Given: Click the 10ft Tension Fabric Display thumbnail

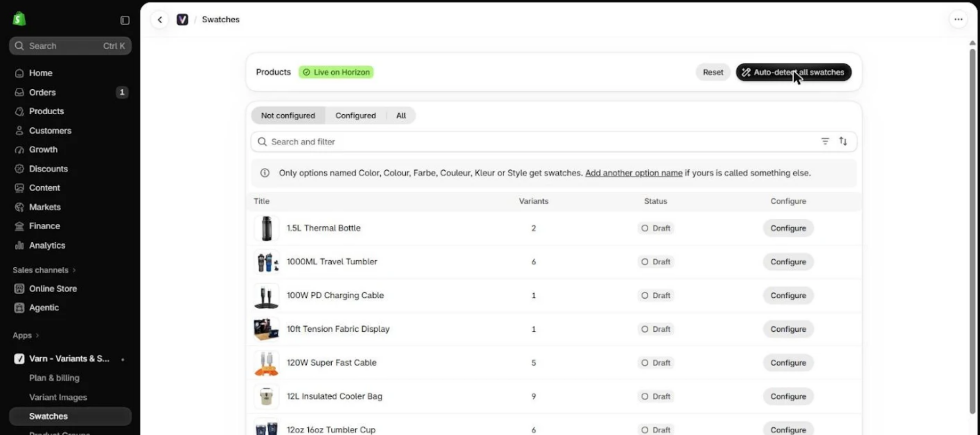Looking at the screenshot, I should 266,329.
